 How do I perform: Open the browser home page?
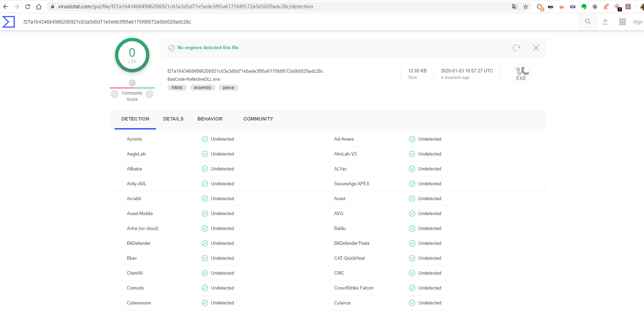pyautogui.click(x=39, y=7)
